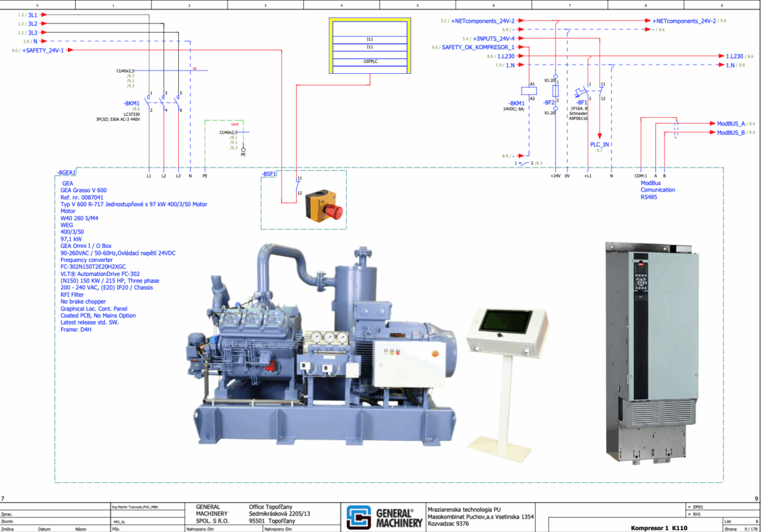Select the 'Rozvadzac 9376' text
The height and width of the screenshot is (532, 761).
tap(448, 524)
